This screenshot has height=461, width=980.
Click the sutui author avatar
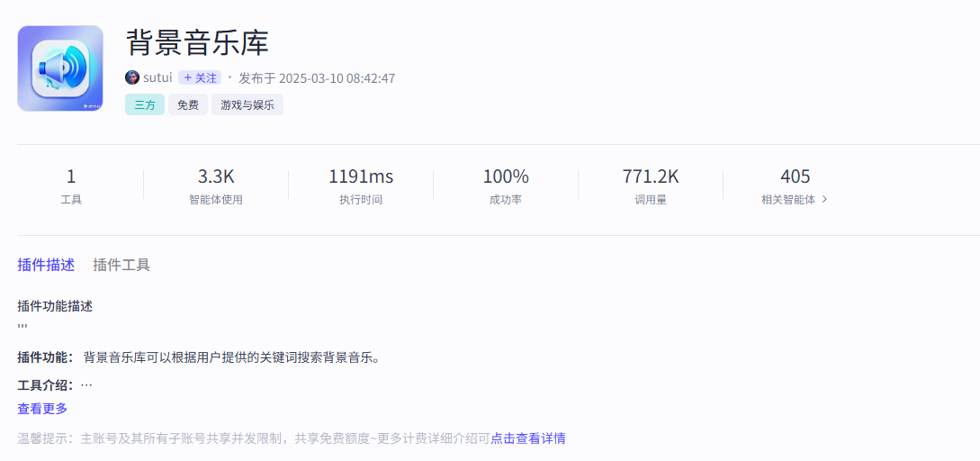pos(132,77)
